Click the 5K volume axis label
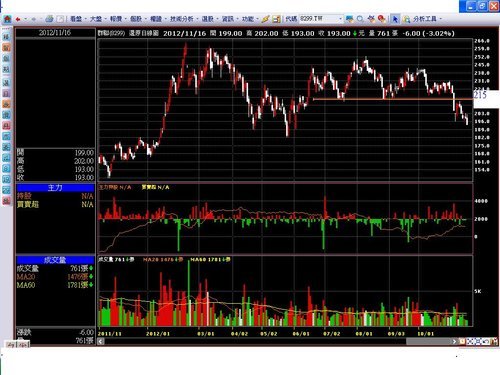The image size is (500, 375). tap(478, 291)
